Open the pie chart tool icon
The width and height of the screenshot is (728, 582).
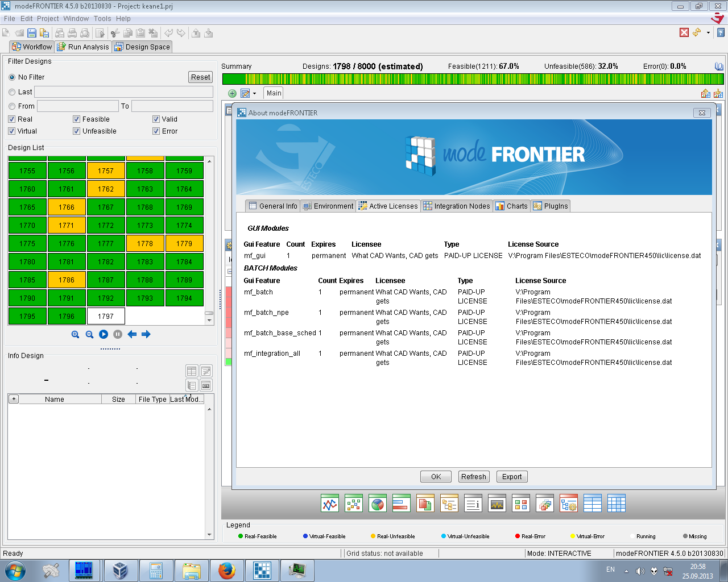[x=378, y=503]
